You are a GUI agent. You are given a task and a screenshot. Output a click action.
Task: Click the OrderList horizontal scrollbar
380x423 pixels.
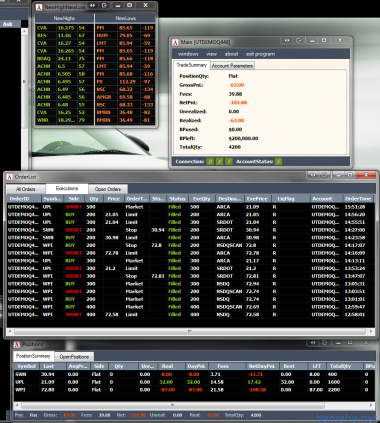click(x=190, y=331)
